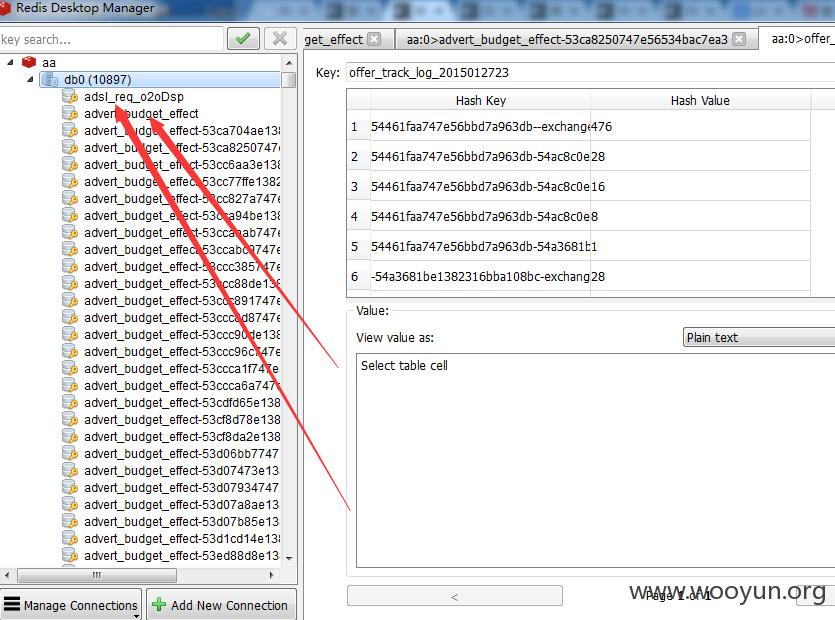Click the tree scroll up arrow
This screenshot has height=620, width=835.
pyautogui.click(x=289, y=63)
